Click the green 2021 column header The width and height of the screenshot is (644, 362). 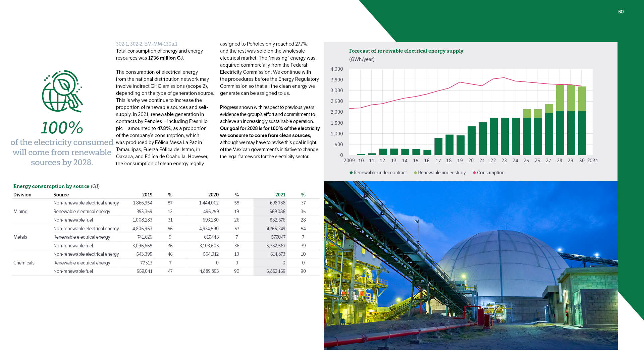point(280,195)
